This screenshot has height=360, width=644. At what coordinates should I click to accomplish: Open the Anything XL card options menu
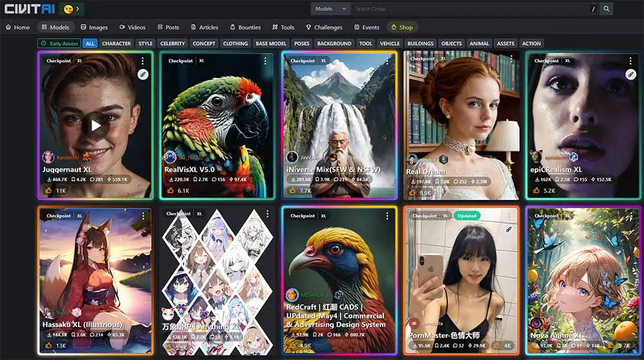(267, 214)
